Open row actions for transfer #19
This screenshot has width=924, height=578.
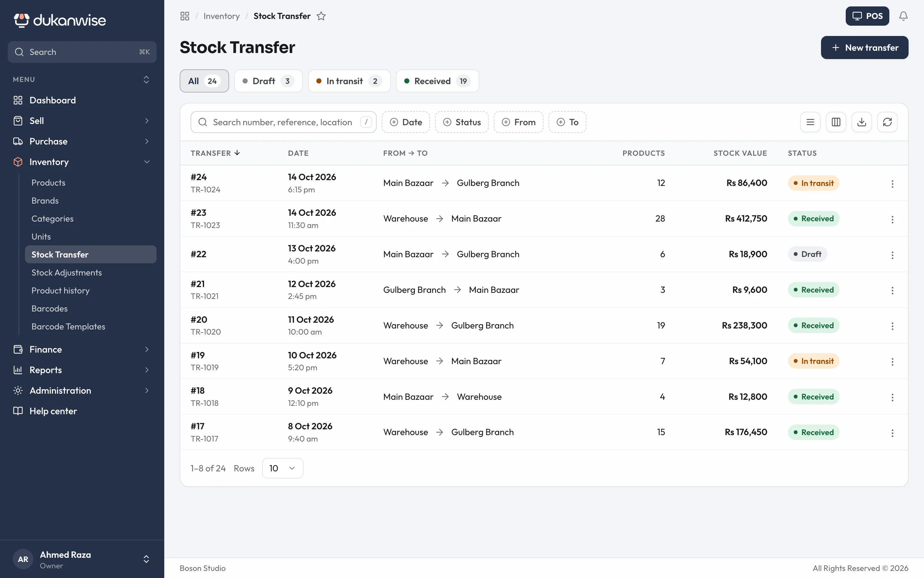[892, 361]
